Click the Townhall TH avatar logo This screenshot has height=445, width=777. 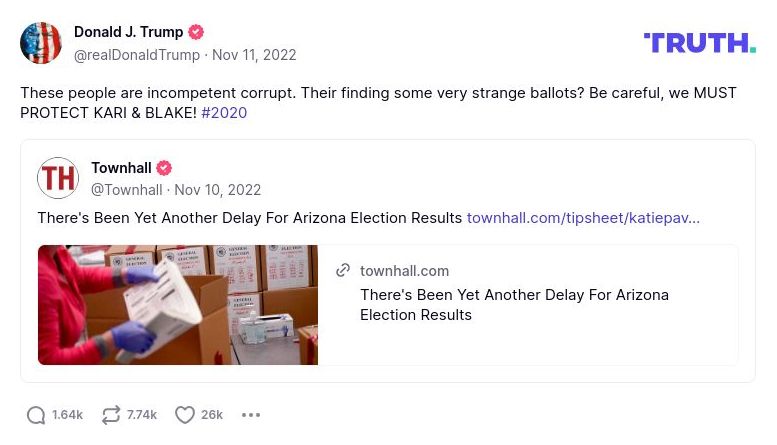[58, 178]
